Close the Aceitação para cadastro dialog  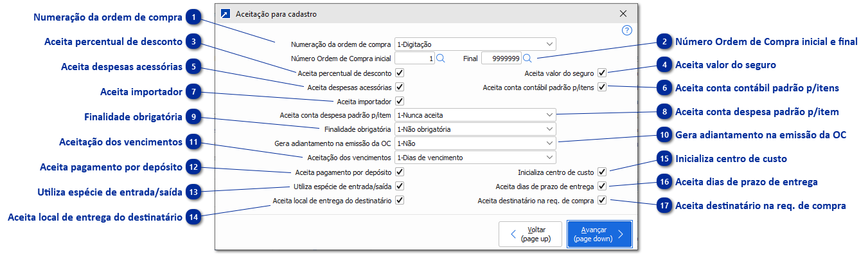(x=623, y=13)
